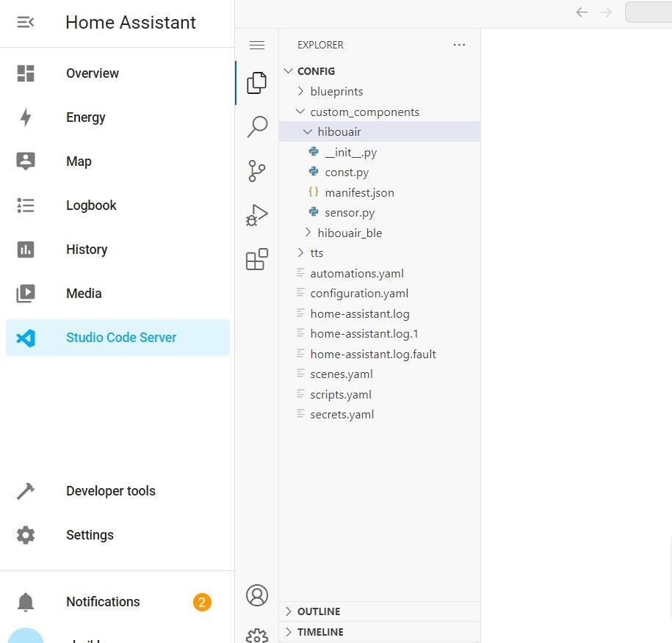Collapse the CONFIG root folder
Viewport: 672px width, 643px height.
click(x=380, y=71)
